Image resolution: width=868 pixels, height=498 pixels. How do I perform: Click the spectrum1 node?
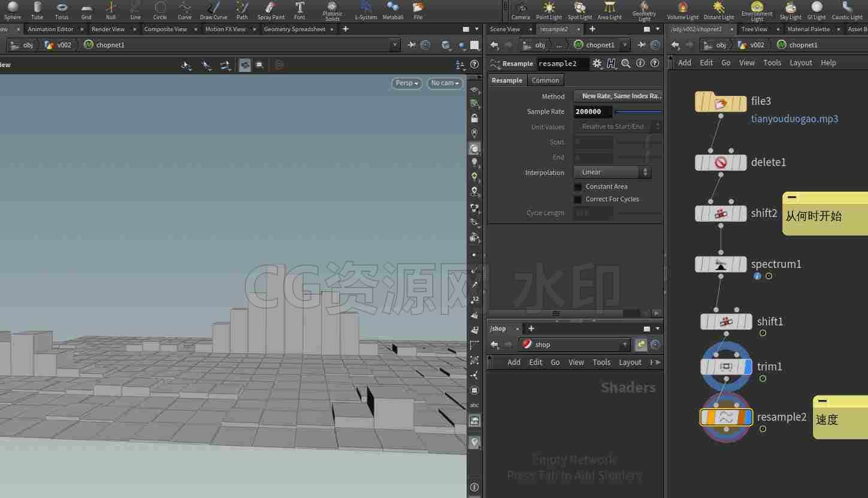click(721, 264)
